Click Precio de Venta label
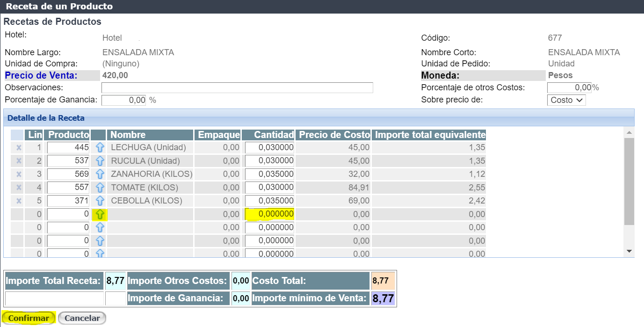Viewport: 644px width, 327px height. 41,75
